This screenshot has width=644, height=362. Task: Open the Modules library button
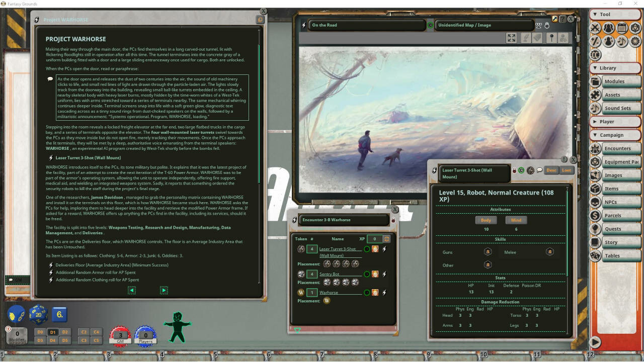point(614,81)
